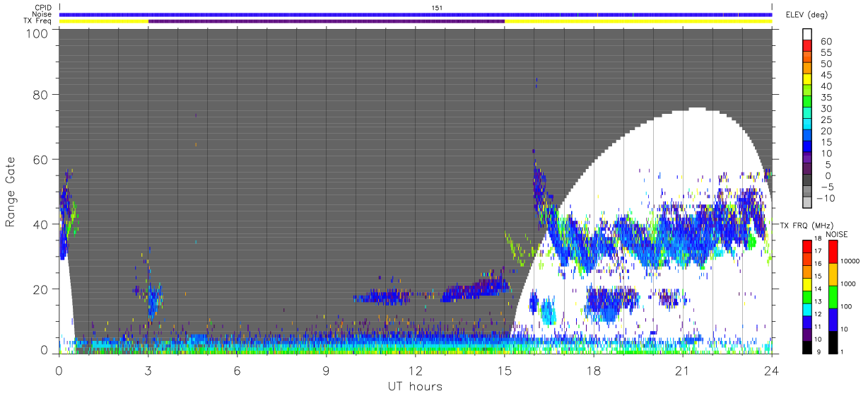Click the Range Gate axis title
Image resolution: width=868 pixels, height=401 pixels.
pyautogui.click(x=11, y=192)
